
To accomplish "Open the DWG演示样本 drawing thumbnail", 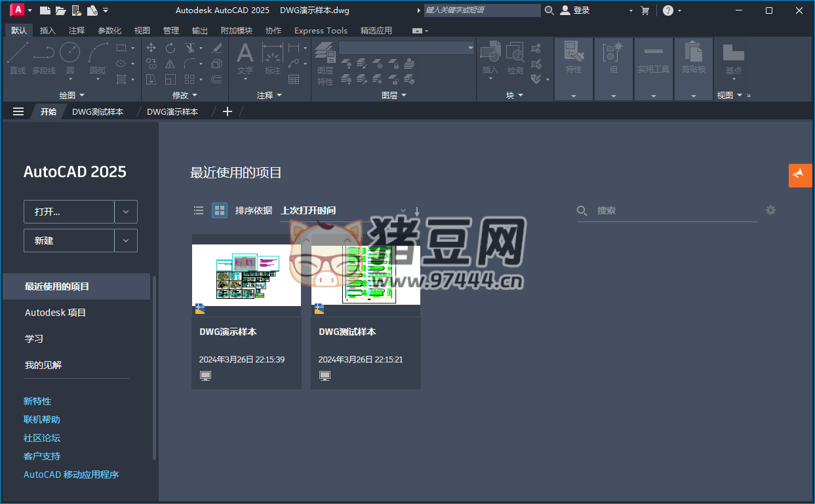I will 247,275.
